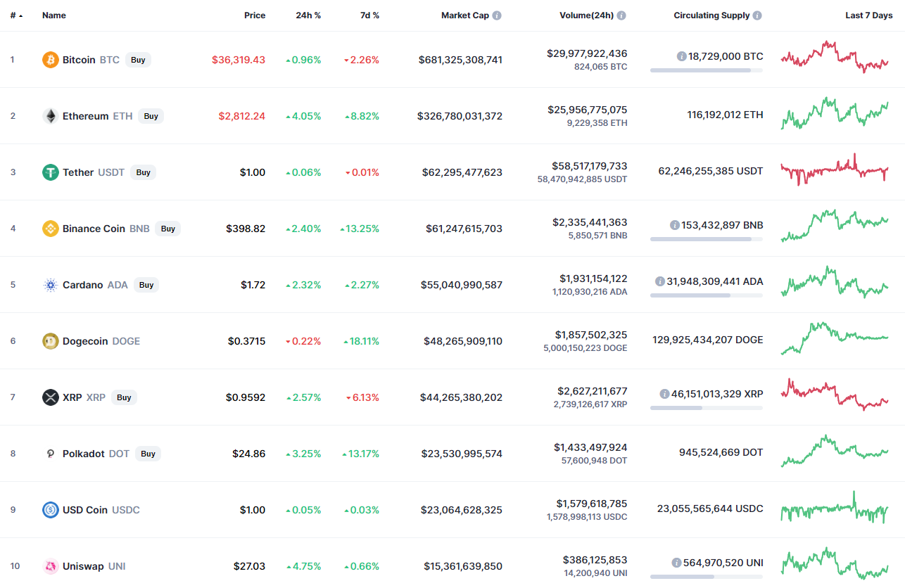The image size is (905, 588).
Task: Click the Ethereum logo icon
Action: coord(50,116)
